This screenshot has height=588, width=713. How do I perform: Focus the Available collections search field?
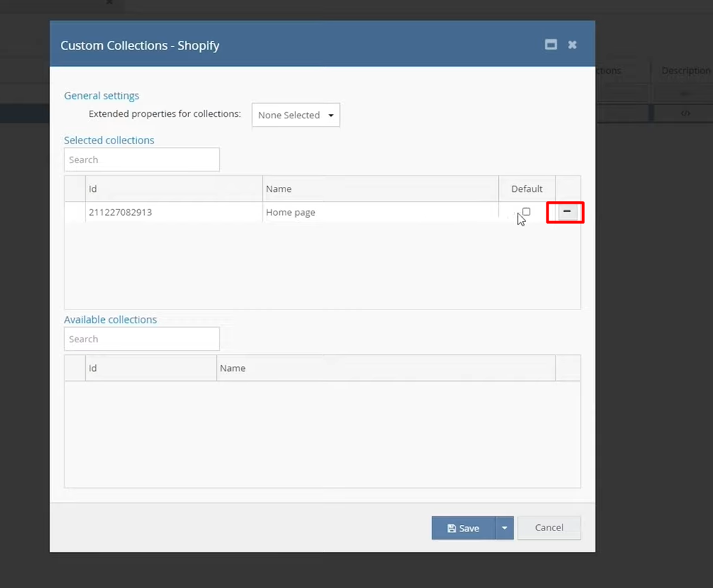click(x=142, y=339)
